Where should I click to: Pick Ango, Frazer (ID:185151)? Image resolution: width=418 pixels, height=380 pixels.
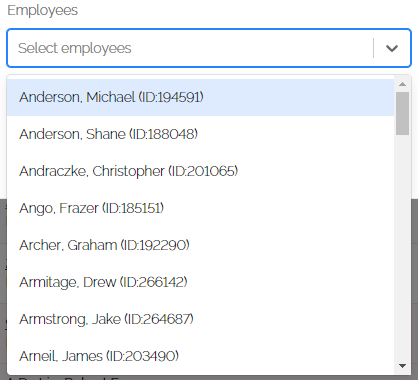click(200, 208)
